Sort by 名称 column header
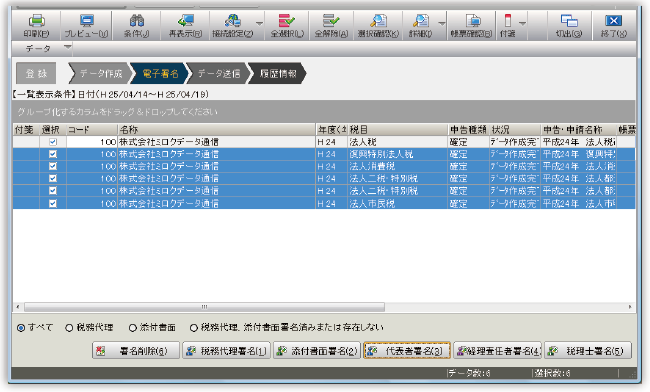Image resolution: width=650 pixels, height=392 pixels. (216, 130)
